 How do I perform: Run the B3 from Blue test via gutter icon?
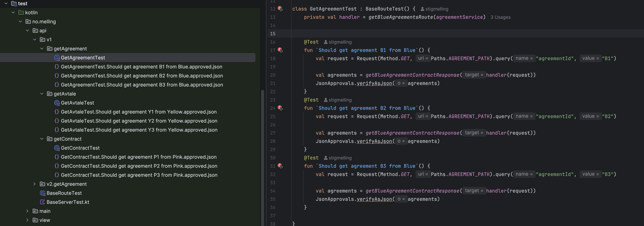pyautogui.click(x=280, y=166)
